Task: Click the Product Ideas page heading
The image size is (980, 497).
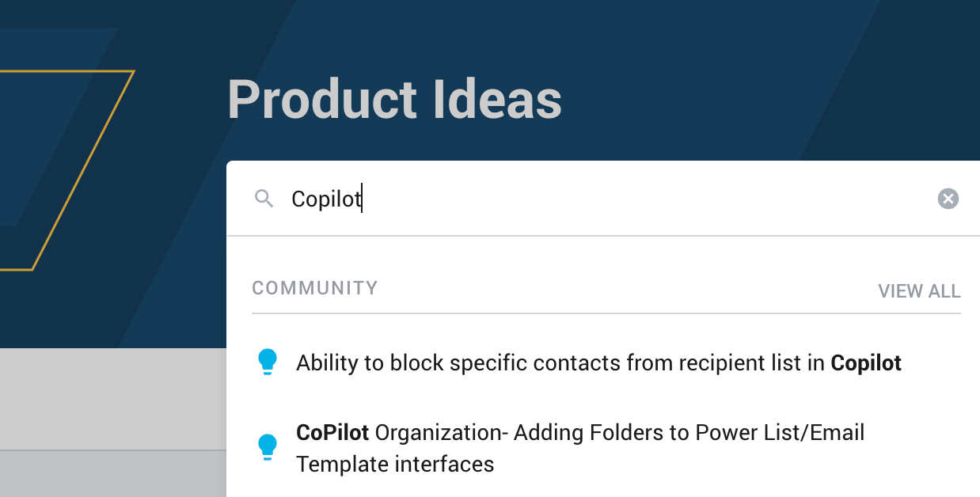Action: pyautogui.click(x=394, y=101)
